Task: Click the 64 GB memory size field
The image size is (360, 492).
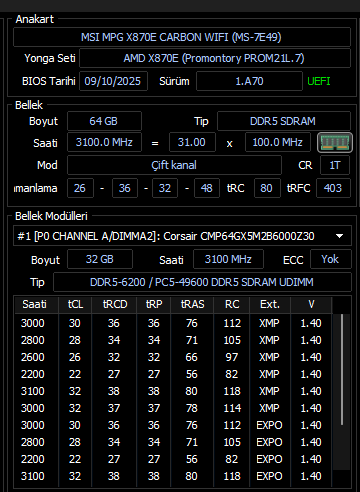Action: pos(104,121)
